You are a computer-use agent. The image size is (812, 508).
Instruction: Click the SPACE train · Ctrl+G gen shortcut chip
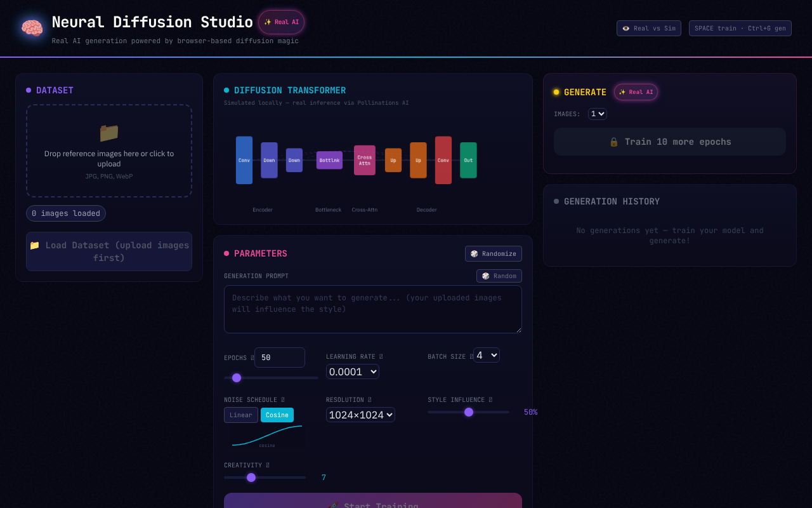[x=740, y=28]
